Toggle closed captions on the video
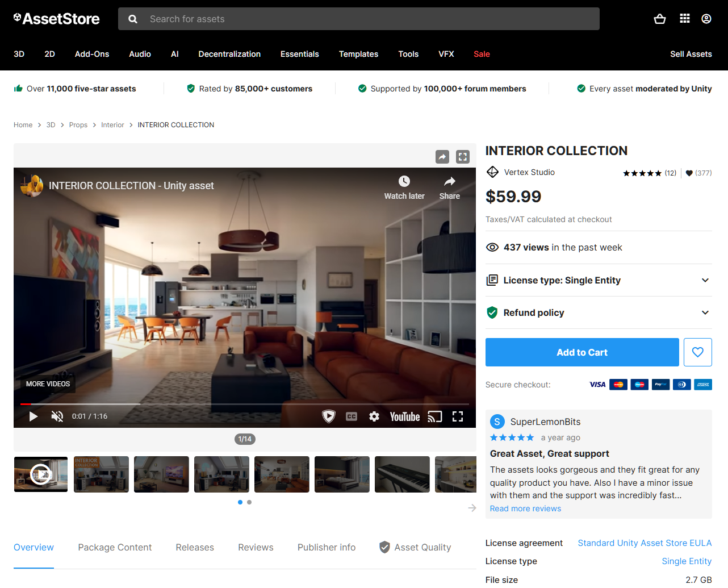 [x=352, y=416]
